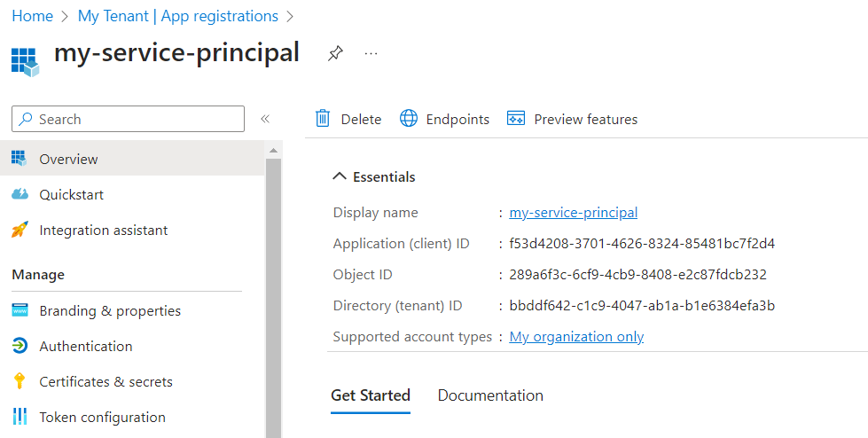Click the Application (client) ID label

coord(402,244)
